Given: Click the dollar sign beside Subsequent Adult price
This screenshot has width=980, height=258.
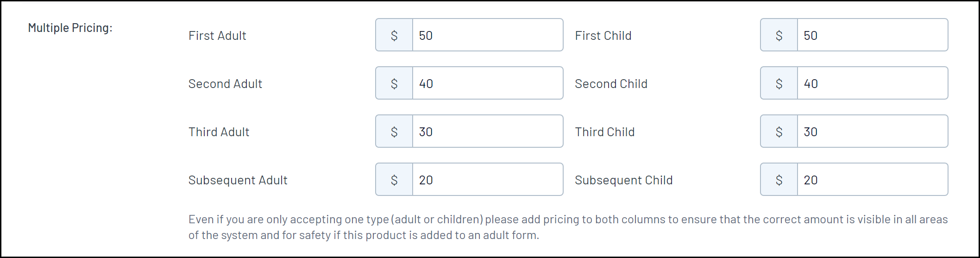Looking at the screenshot, I should point(394,180).
